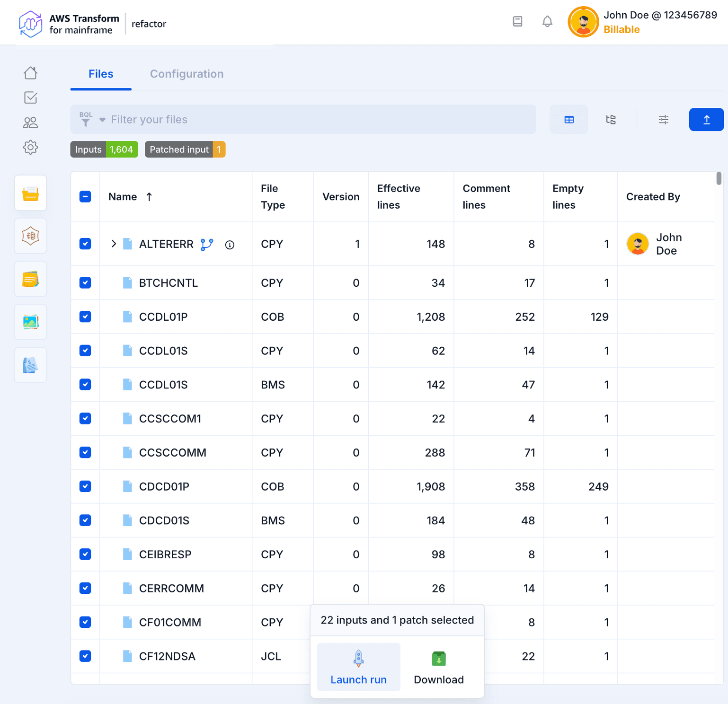Viewport: 728px width, 704px height.
Task: Click the Launch run button
Action: click(x=358, y=667)
